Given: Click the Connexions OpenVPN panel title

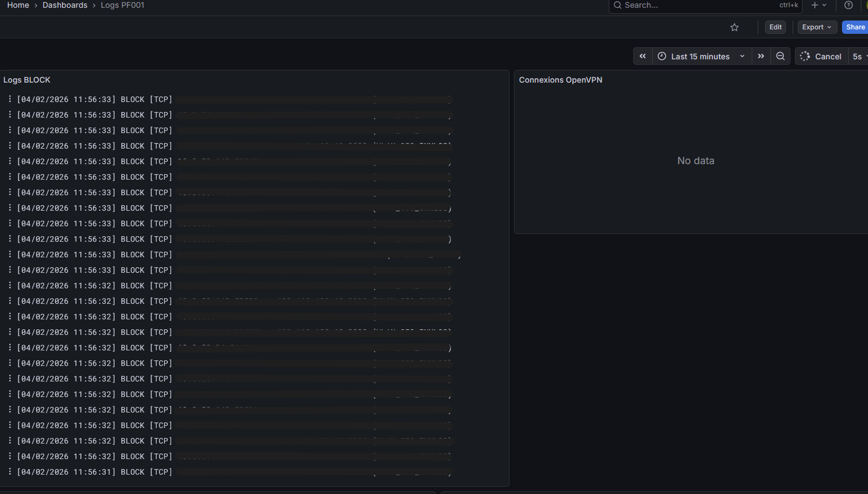Looking at the screenshot, I should pyautogui.click(x=561, y=80).
